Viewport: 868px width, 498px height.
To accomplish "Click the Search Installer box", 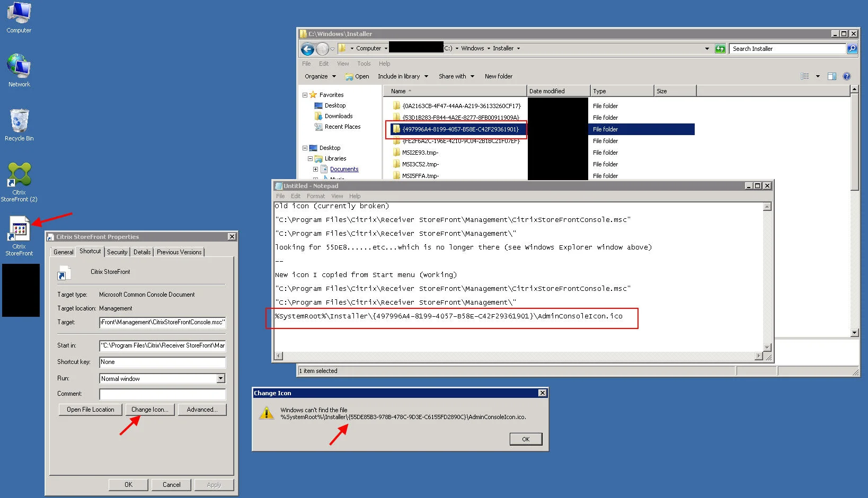I will tap(787, 49).
